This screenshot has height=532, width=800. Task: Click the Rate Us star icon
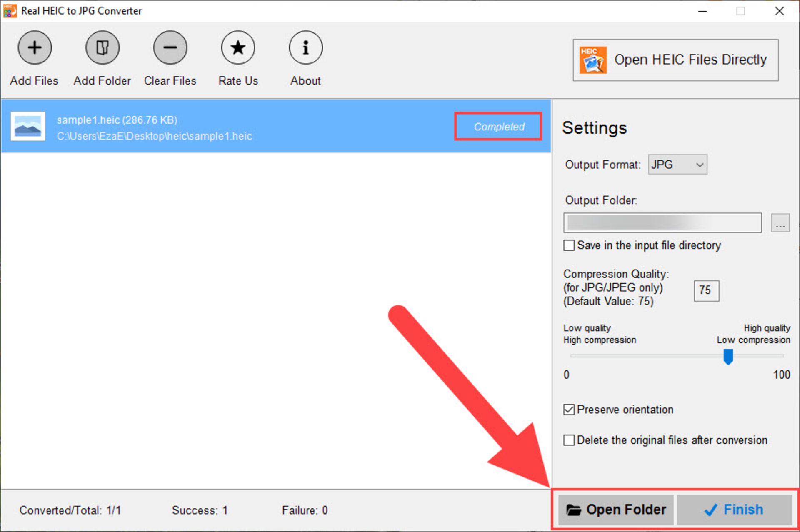point(238,48)
